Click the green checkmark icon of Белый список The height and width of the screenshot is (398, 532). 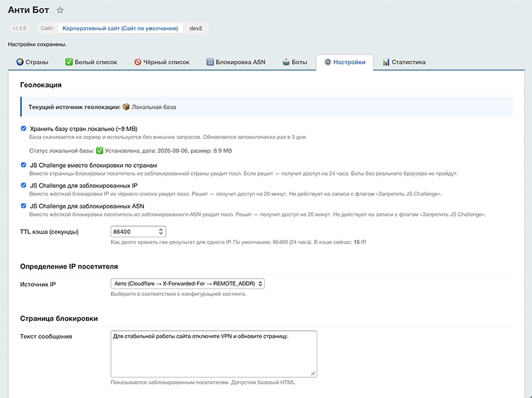[x=69, y=62]
